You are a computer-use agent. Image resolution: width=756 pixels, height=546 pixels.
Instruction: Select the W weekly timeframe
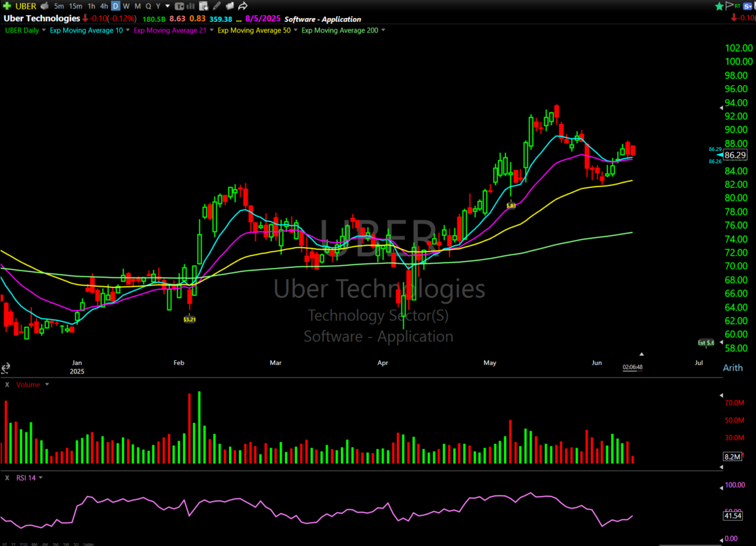[x=126, y=6]
